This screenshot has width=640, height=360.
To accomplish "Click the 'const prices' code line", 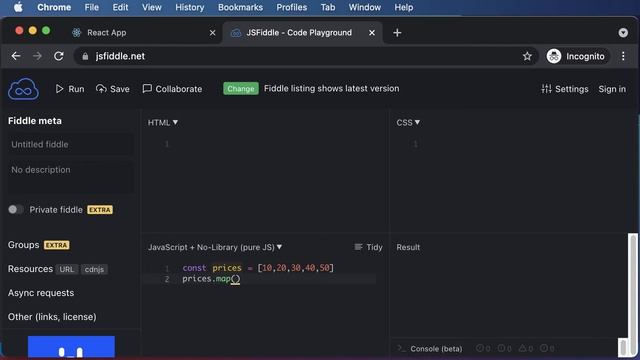I will click(x=258, y=268).
